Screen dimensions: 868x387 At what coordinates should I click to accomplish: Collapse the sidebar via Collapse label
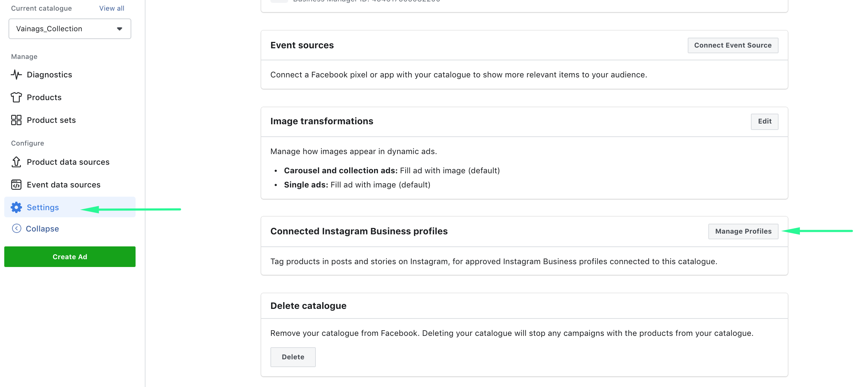click(42, 229)
